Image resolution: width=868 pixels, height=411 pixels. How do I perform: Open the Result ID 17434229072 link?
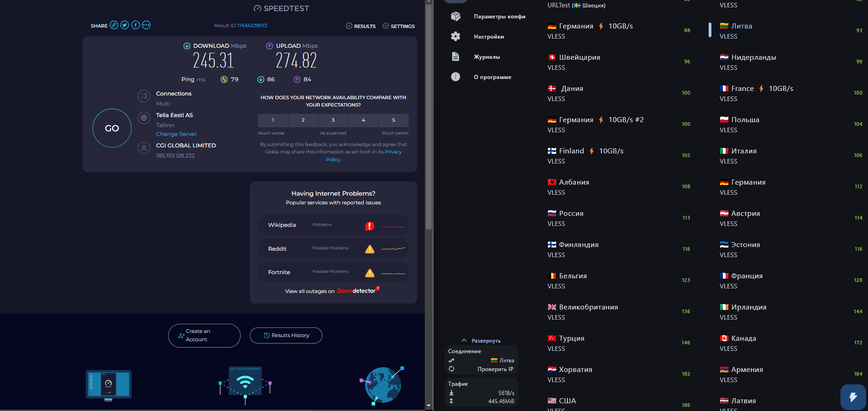pos(252,26)
